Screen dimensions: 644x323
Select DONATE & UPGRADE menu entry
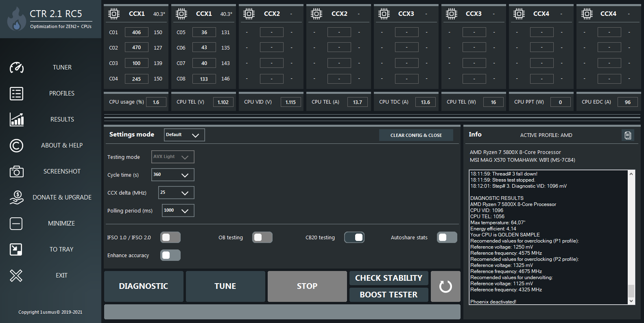pos(62,197)
